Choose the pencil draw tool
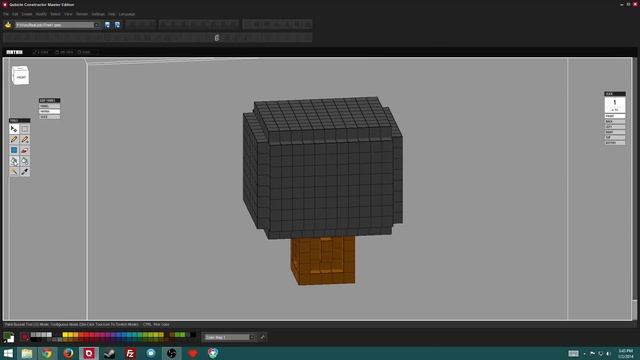This screenshot has height=360, width=640. click(x=14, y=140)
